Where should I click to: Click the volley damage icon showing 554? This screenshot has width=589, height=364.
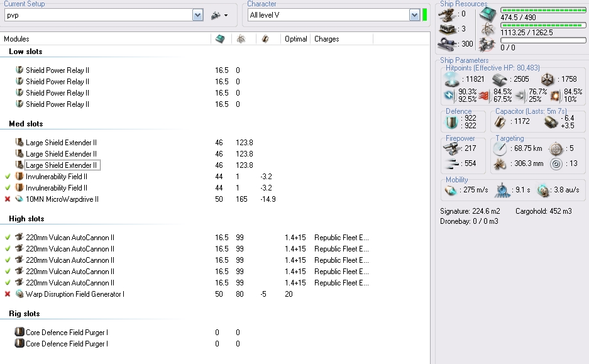pos(452,163)
